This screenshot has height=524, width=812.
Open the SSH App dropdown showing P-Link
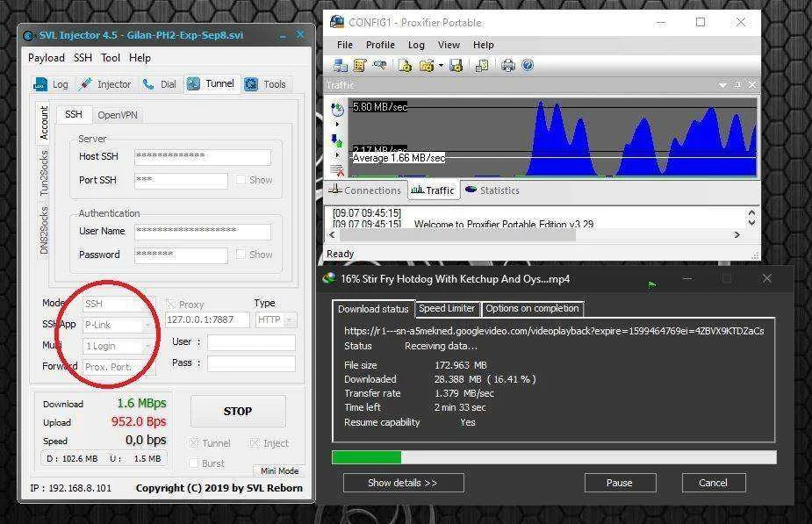click(x=119, y=325)
